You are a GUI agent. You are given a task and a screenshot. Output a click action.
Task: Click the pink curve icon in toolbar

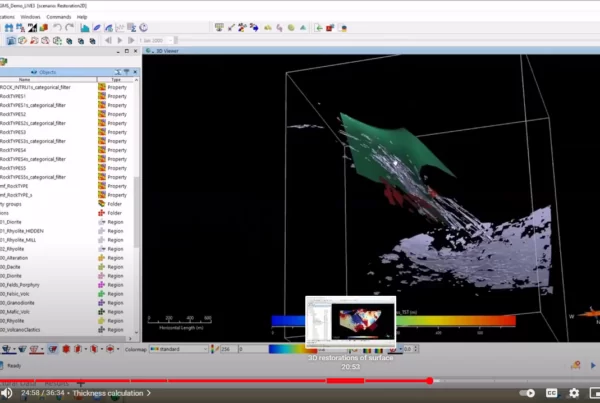pyautogui.click(x=280, y=28)
